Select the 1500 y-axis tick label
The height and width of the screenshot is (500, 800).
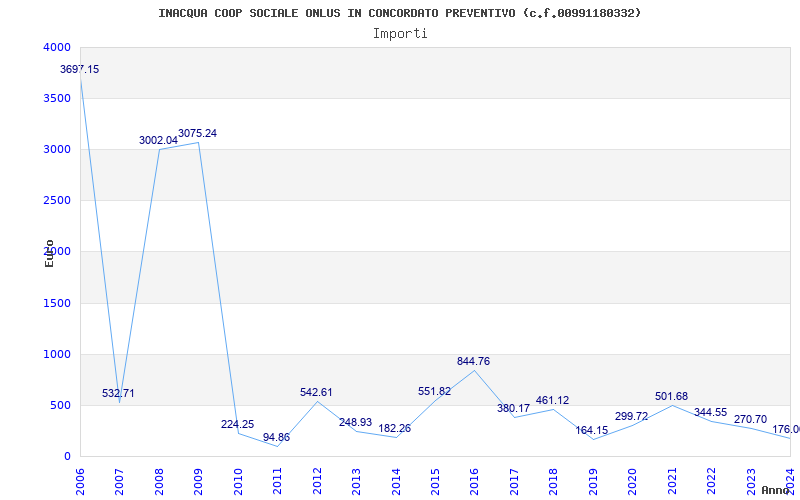[x=57, y=304]
